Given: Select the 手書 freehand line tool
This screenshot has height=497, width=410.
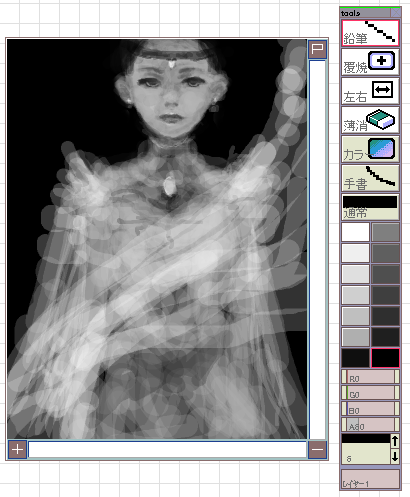Looking at the screenshot, I should point(370,178).
